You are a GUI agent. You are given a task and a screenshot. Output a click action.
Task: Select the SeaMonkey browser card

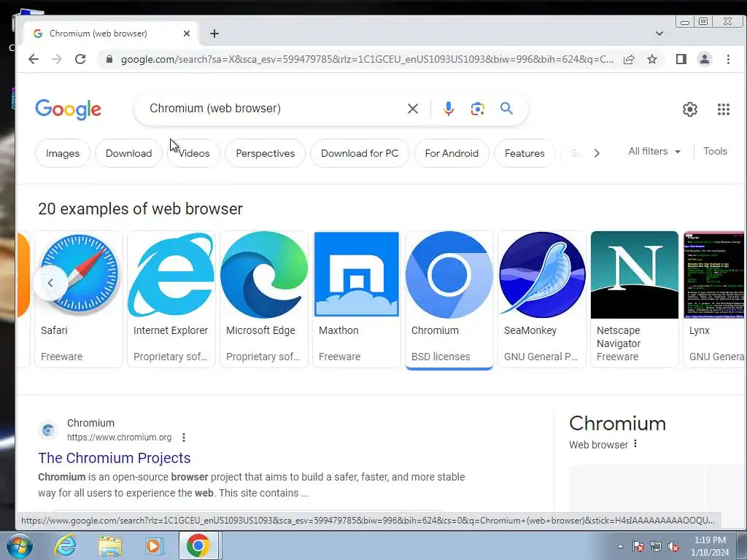542,299
